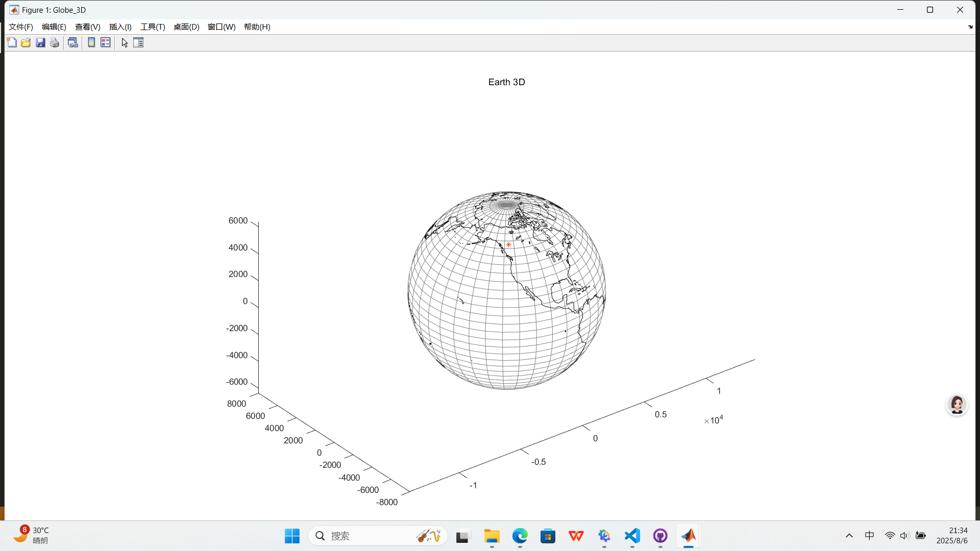The width and height of the screenshot is (980, 551).
Task: Click the taskbar 搜索 search box
Action: [x=378, y=536]
